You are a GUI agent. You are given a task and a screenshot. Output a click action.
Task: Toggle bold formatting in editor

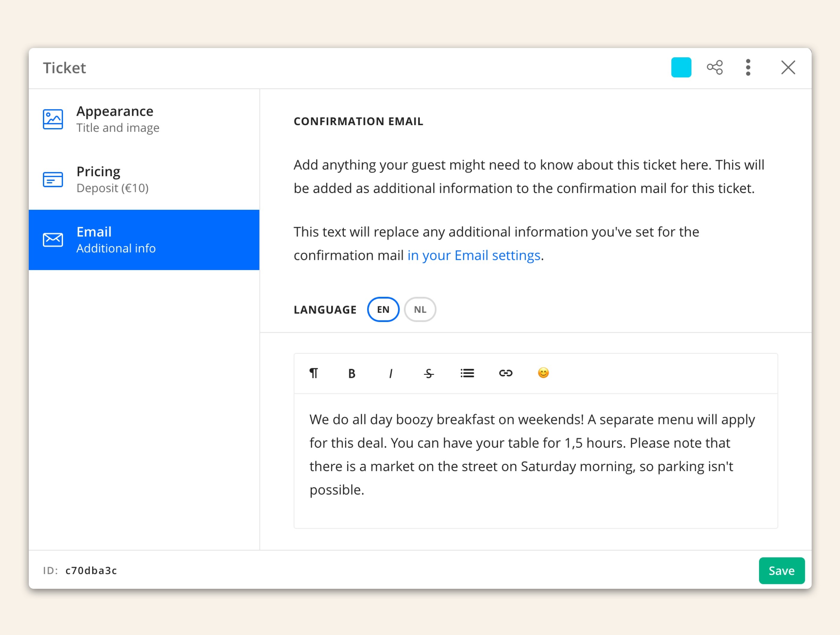[352, 373]
